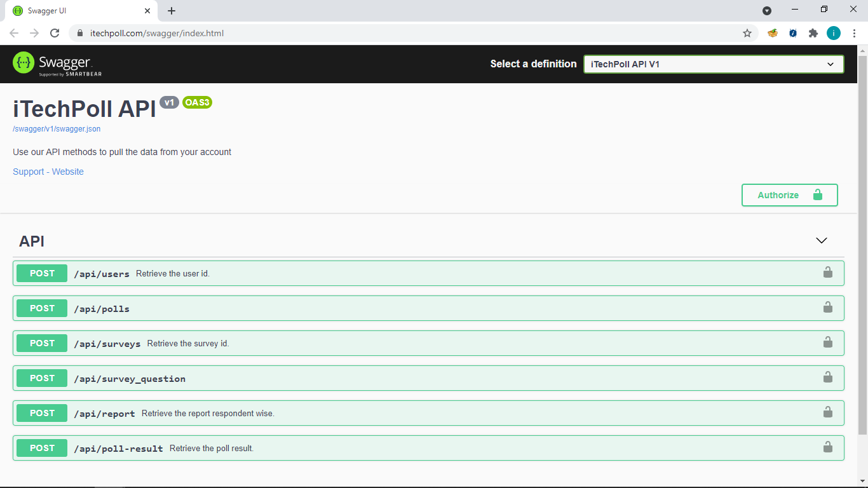
Task: Click the Authorize button
Action: coord(789,195)
